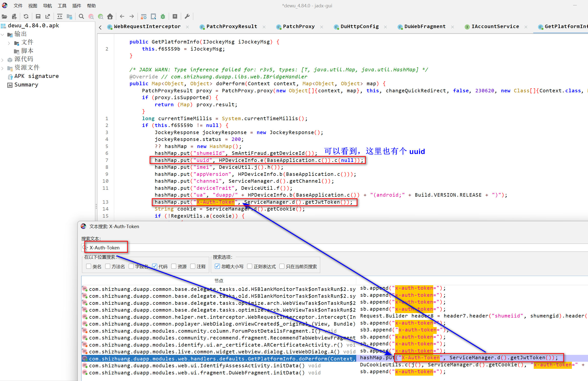Click the Log viewer icon
Viewport: 588px width, 381px height.
175,17
